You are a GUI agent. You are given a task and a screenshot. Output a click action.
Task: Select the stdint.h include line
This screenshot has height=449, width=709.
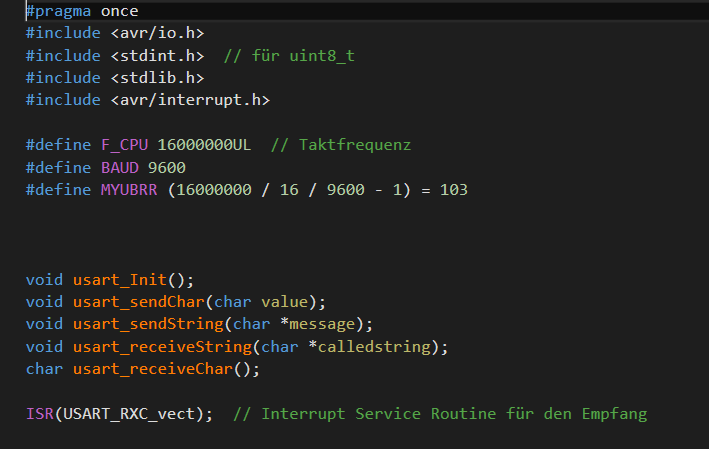(115, 56)
